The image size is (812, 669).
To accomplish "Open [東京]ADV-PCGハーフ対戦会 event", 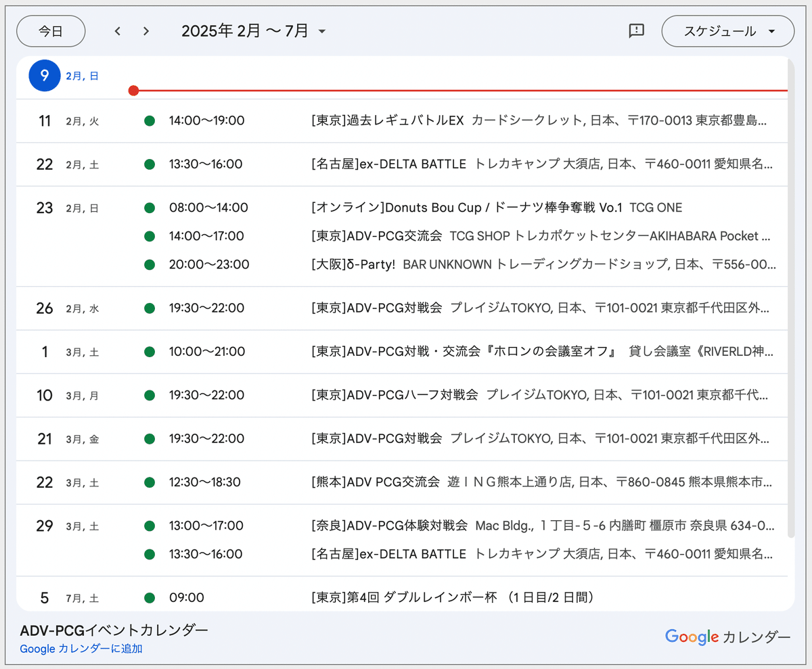I will pyautogui.click(x=540, y=395).
